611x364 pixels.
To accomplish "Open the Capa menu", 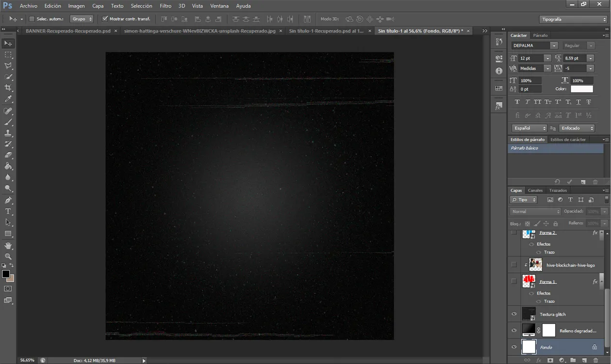I will (98, 6).
